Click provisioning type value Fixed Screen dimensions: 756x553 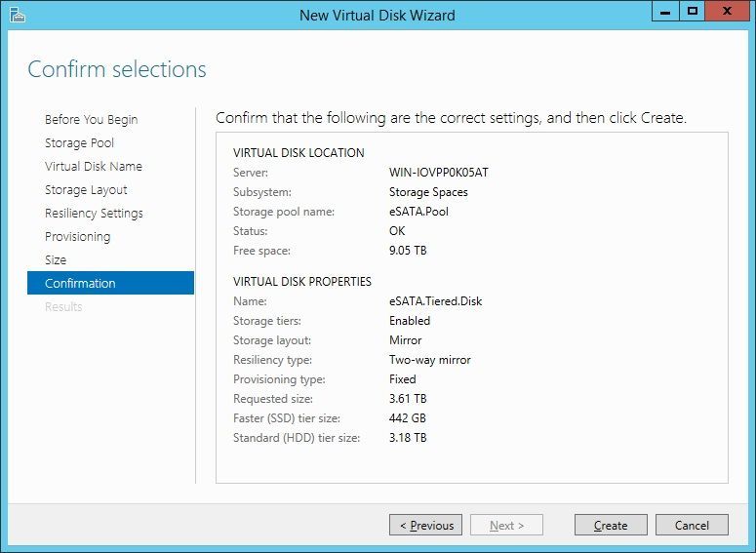click(x=402, y=379)
